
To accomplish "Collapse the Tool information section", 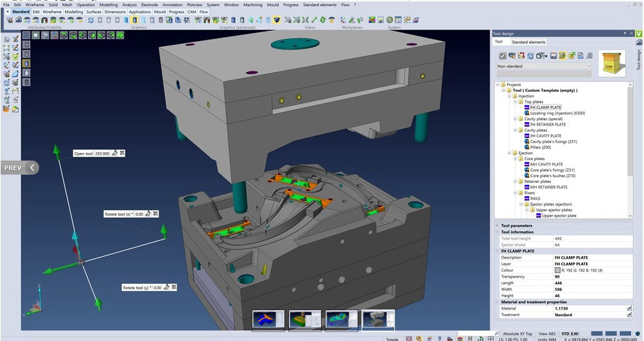I will click(x=497, y=232).
